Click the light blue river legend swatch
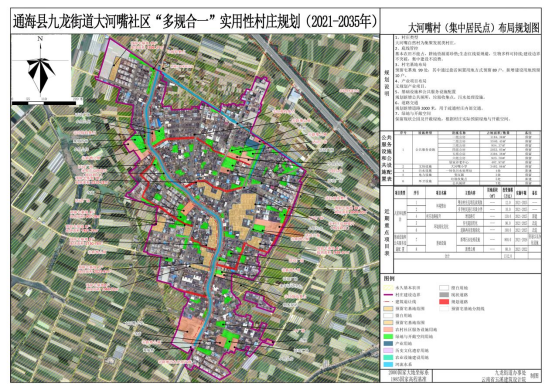This screenshot has height=391, width=553. coord(388,365)
